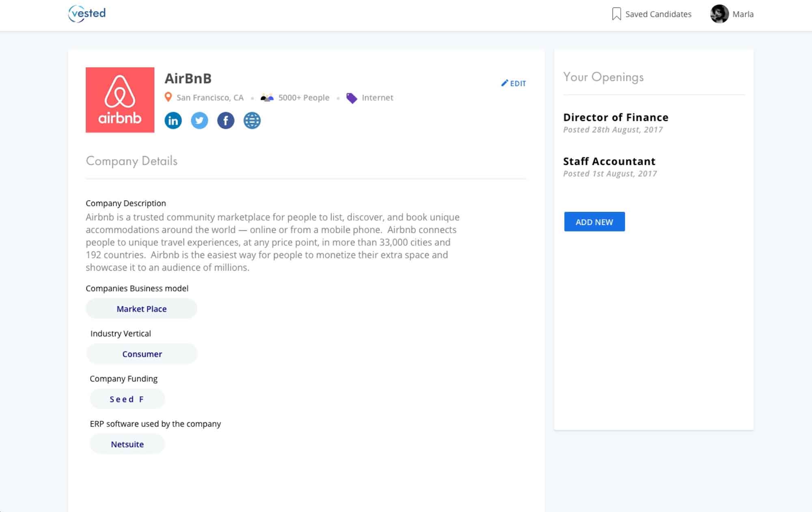Open the Saved Candidates page
Image resolution: width=812 pixels, height=512 pixels.
click(x=658, y=14)
